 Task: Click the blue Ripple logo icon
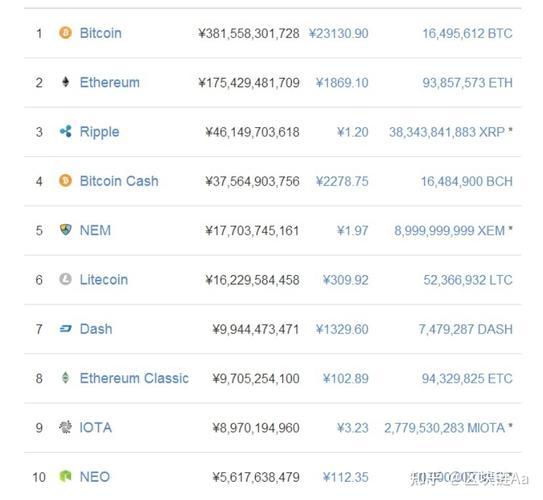click(65, 131)
